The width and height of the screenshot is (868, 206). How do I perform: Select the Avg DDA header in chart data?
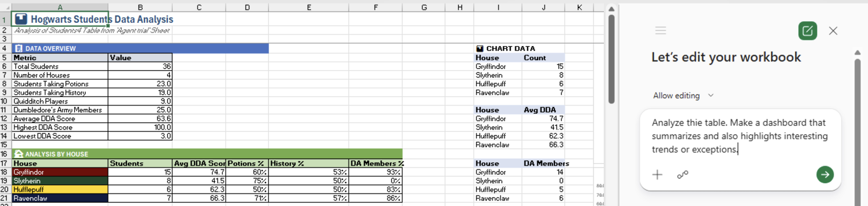point(543,110)
